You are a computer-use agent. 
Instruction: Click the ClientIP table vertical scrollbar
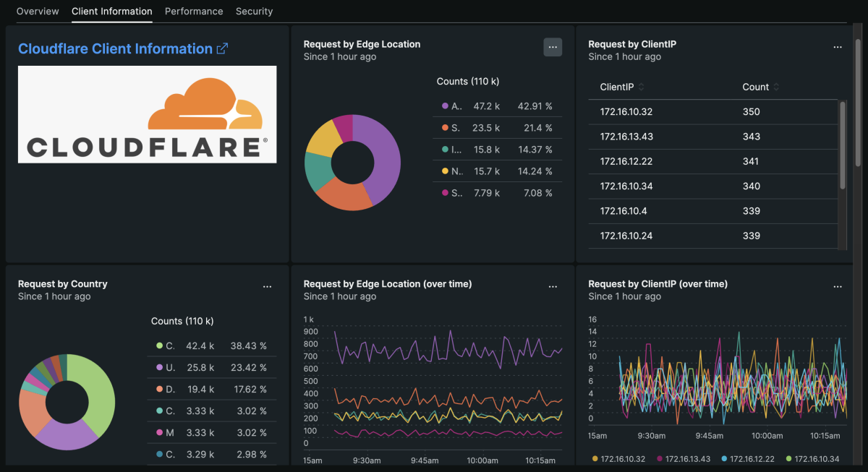(841, 145)
